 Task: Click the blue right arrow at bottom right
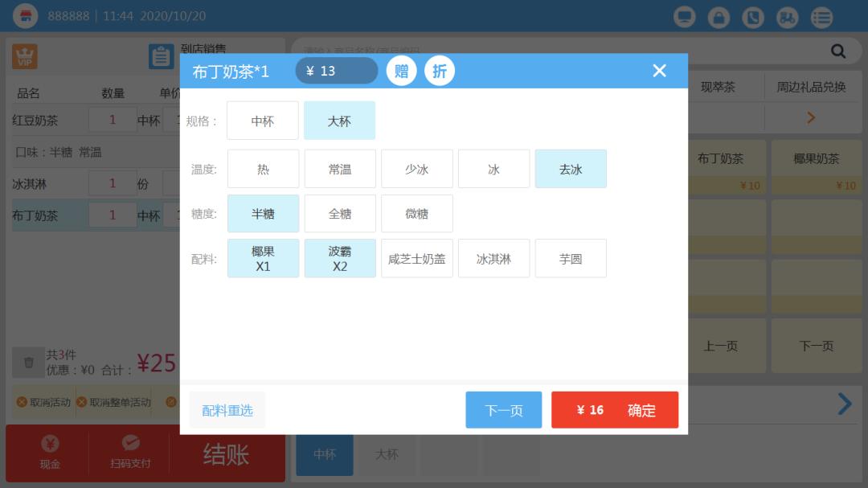coord(844,404)
